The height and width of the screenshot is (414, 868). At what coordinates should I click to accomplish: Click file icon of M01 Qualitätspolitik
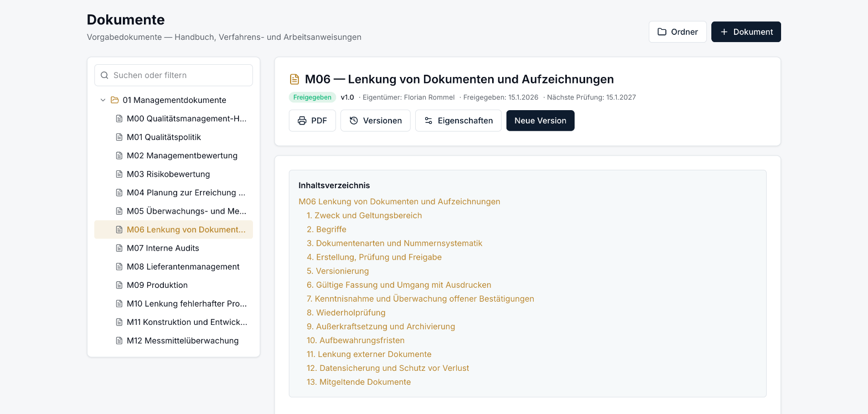pos(119,137)
